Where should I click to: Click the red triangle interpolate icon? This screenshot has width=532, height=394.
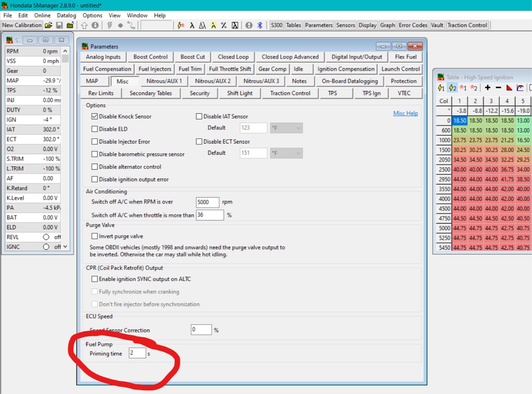(509, 88)
